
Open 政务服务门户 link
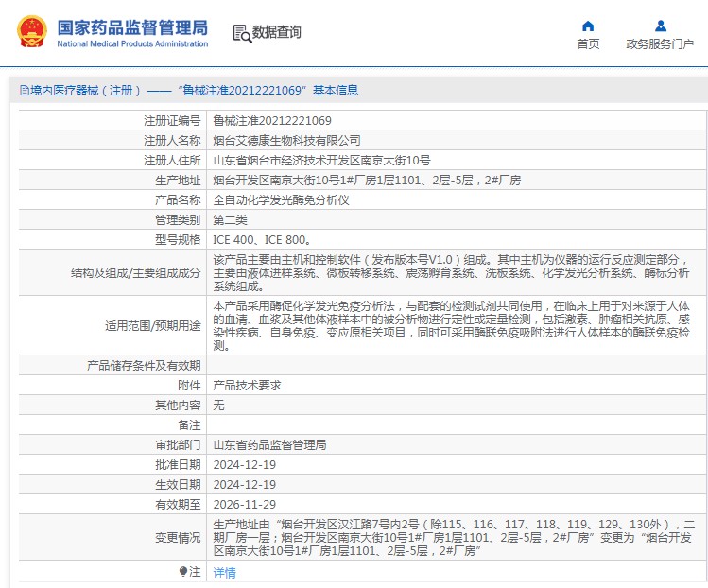pyautogui.click(x=660, y=44)
